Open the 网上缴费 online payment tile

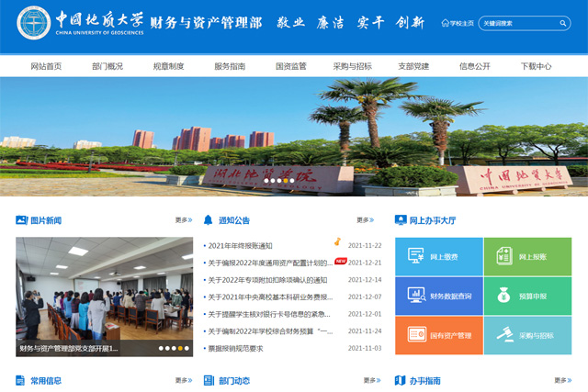tap(438, 256)
